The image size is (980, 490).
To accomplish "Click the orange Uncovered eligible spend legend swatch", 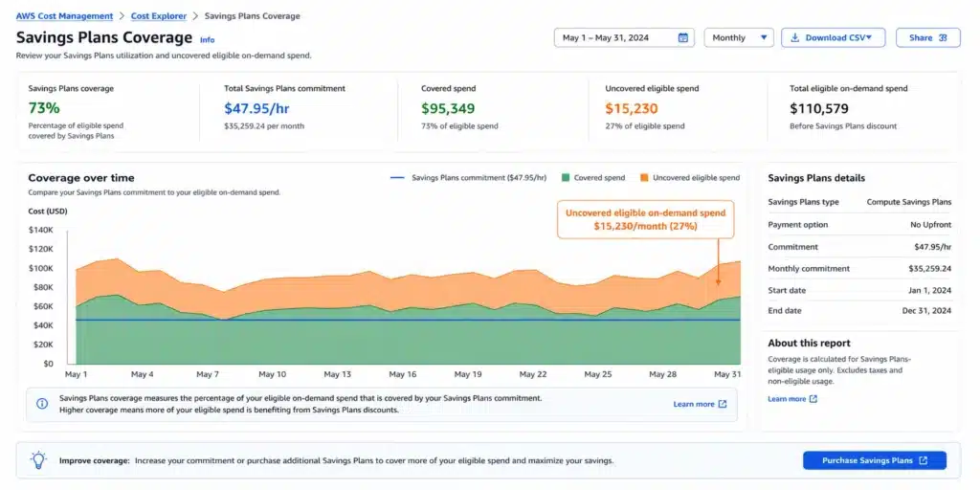I will click(644, 178).
